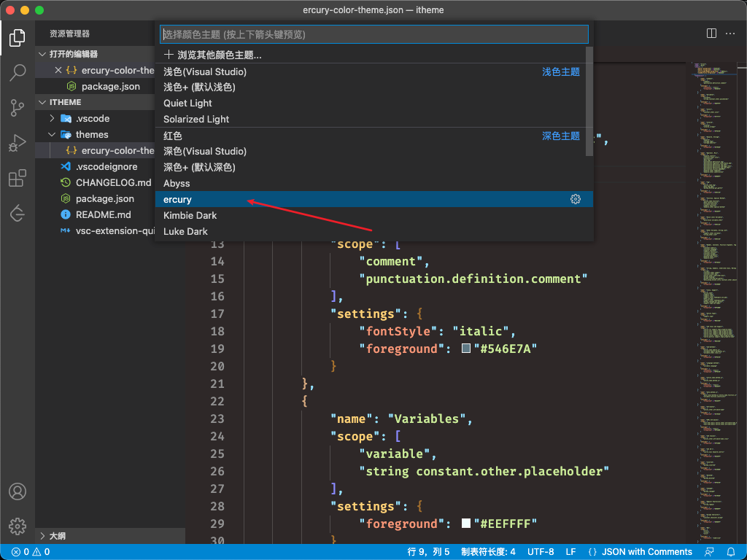This screenshot has height=560, width=747.
Task: Click 行 9, 列 5 cursor position
Action: click(428, 552)
